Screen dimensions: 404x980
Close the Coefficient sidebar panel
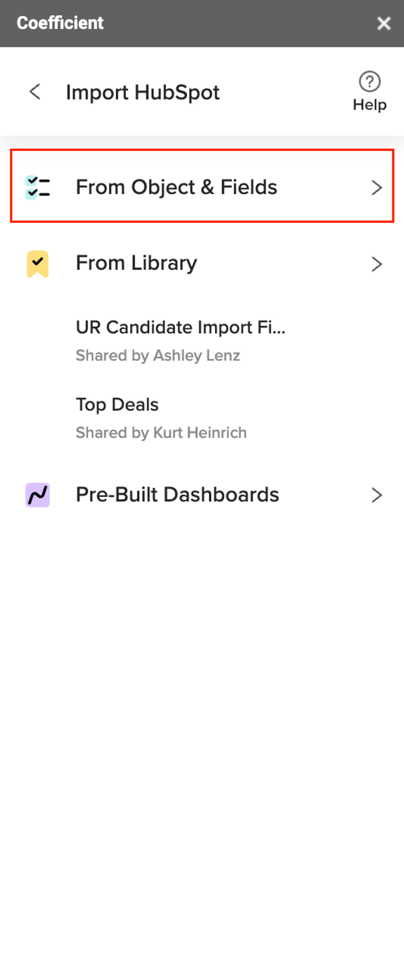pos(384,23)
